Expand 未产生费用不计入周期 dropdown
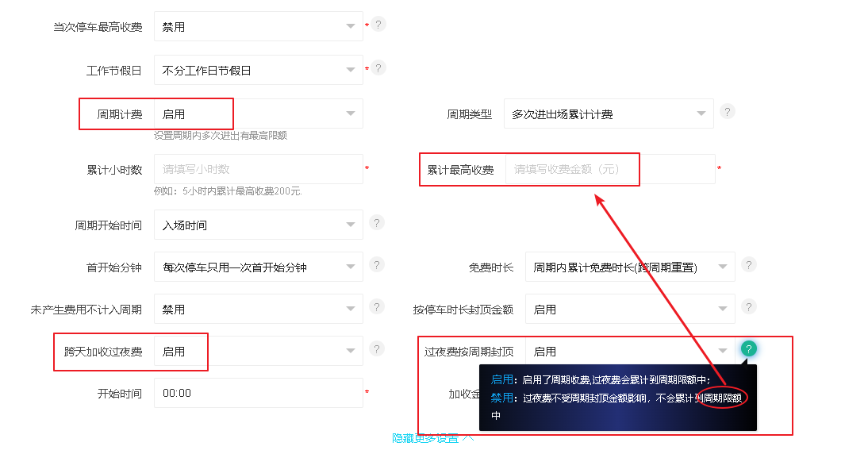 [259, 309]
